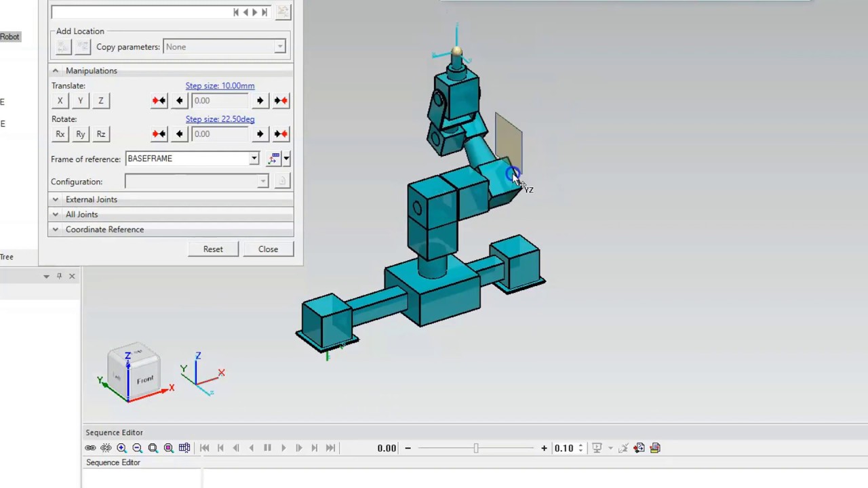
Task: Click the Link icon in Sequence Editor toolbar
Action: [x=90, y=448]
